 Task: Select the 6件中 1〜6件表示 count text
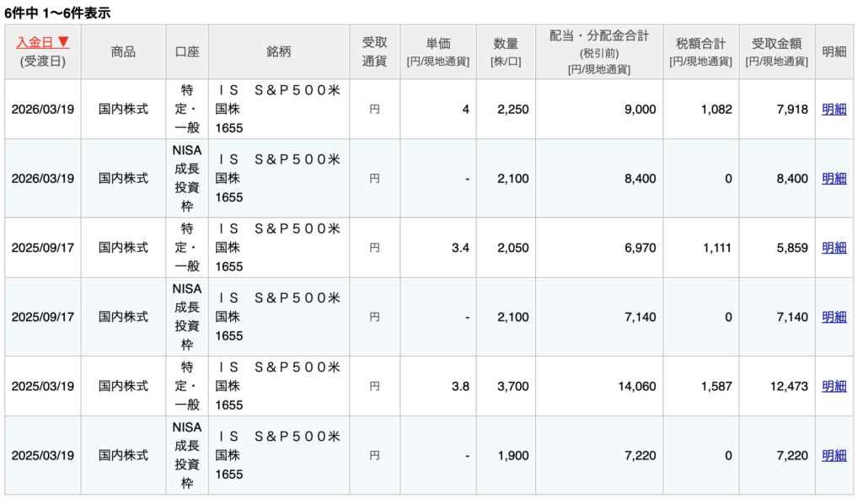click(x=57, y=13)
